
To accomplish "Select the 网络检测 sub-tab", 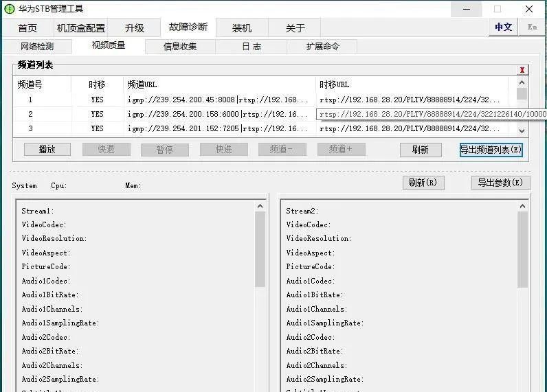I will coord(36,47).
